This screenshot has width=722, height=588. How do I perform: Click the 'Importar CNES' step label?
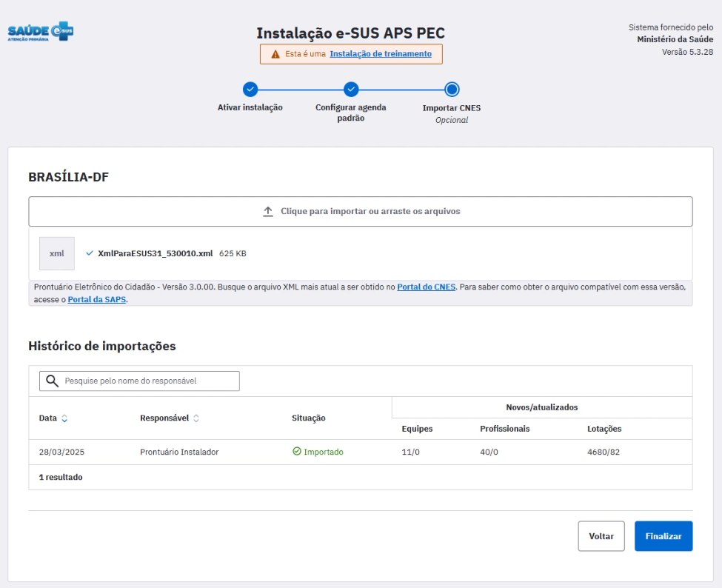click(451, 107)
